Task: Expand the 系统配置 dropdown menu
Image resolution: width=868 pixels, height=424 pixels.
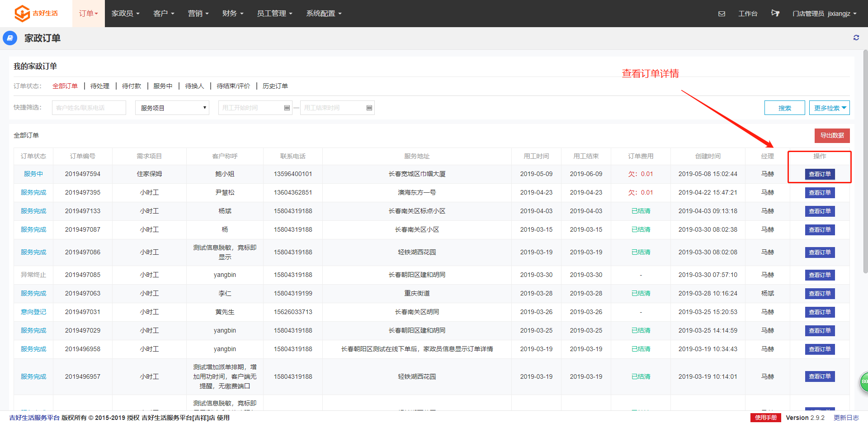Action: pyautogui.click(x=324, y=14)
